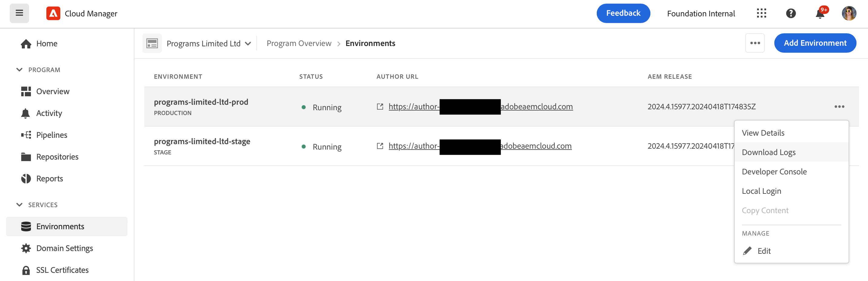Screen dimensions: 868x281
Task: Open the more options ellipsis beside Add Environment
Action: click(x=755, y=43)
